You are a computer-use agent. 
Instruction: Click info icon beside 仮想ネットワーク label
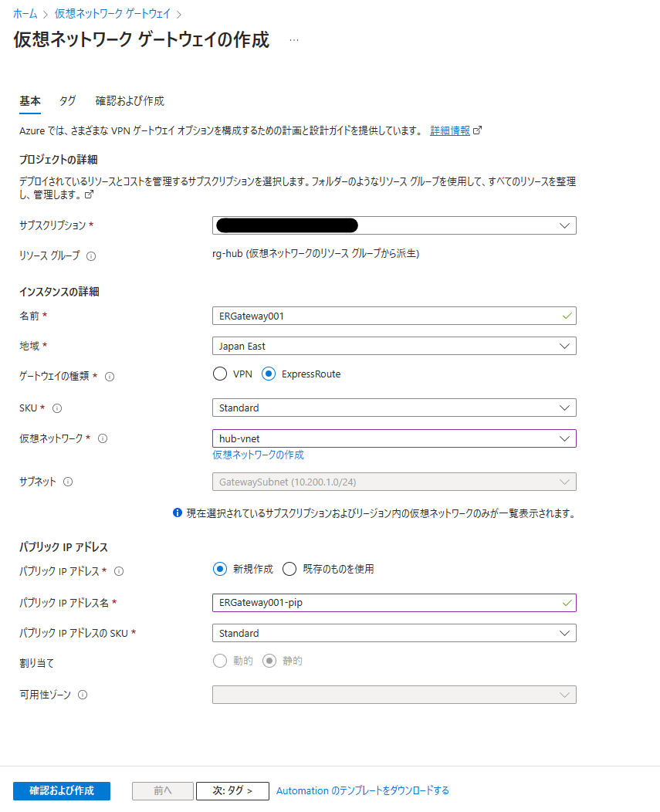(x=103, y=438)
